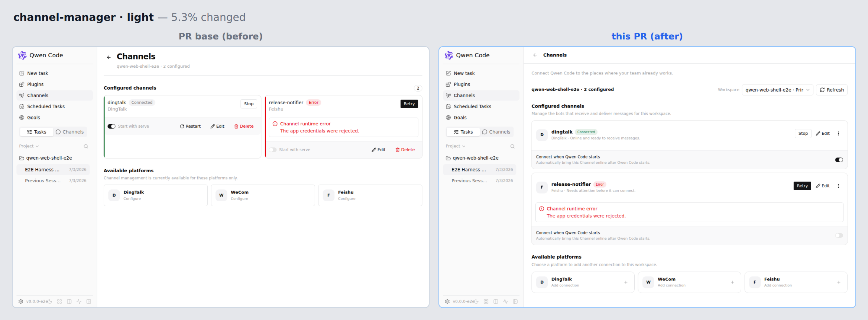This screenshot has width=868, height=320.
Task: Open the activity pulse icon, after panel
Action: [505, 301]
